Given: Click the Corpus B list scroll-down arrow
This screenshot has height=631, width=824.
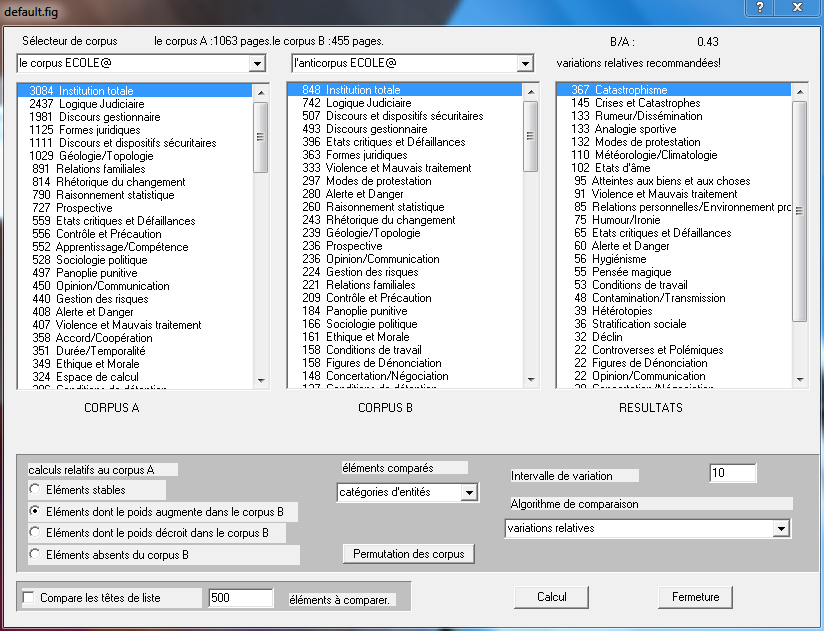Looking at the screenshot, I should [x=531, y=379].
